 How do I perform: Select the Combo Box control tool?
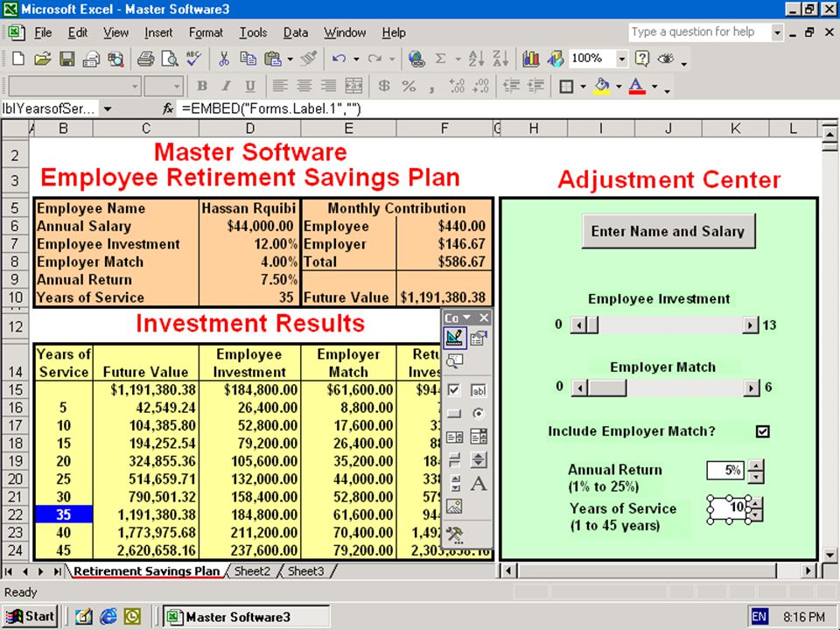click(x=479, y=437)
